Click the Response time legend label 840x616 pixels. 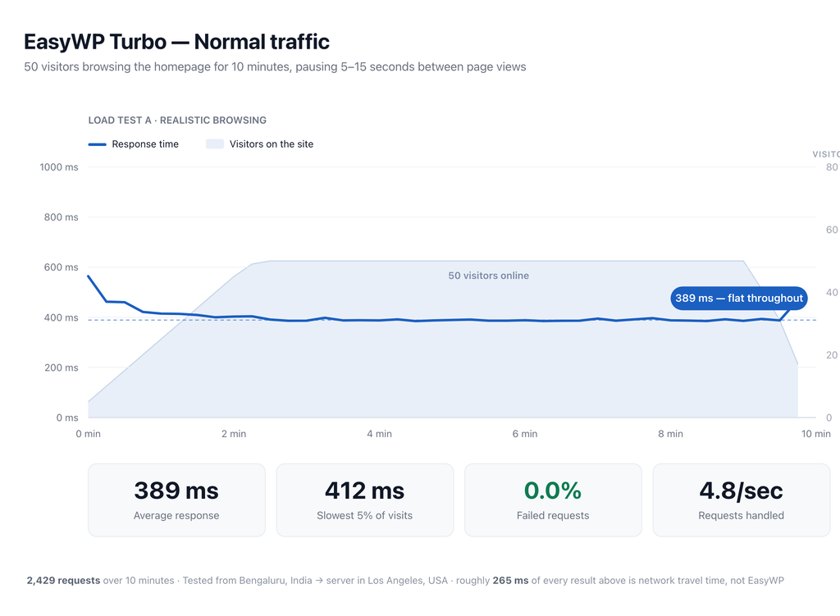[145, 144]
